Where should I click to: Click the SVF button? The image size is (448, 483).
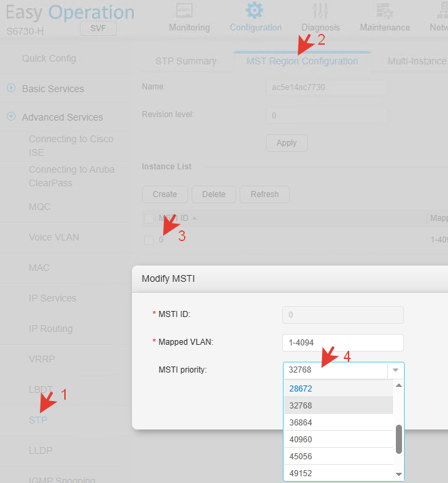pyautogui.click(x=98, y=28)
